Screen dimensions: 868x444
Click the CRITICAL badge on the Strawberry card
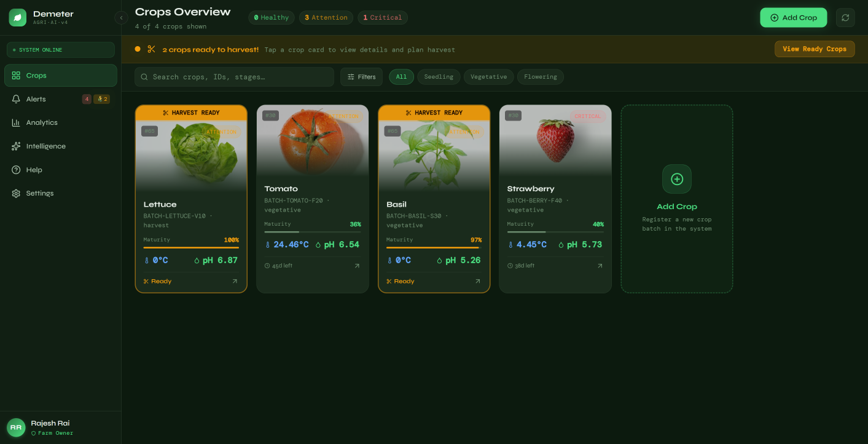click(588, 116)
